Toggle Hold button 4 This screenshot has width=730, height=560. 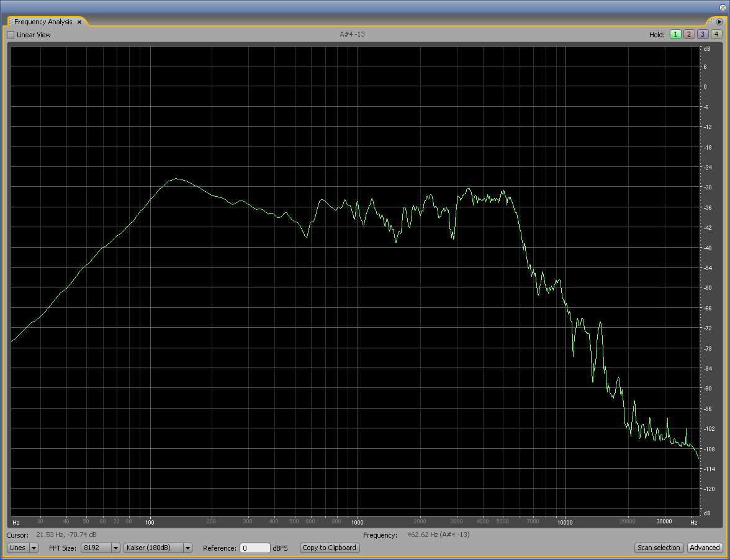point(716,34)
